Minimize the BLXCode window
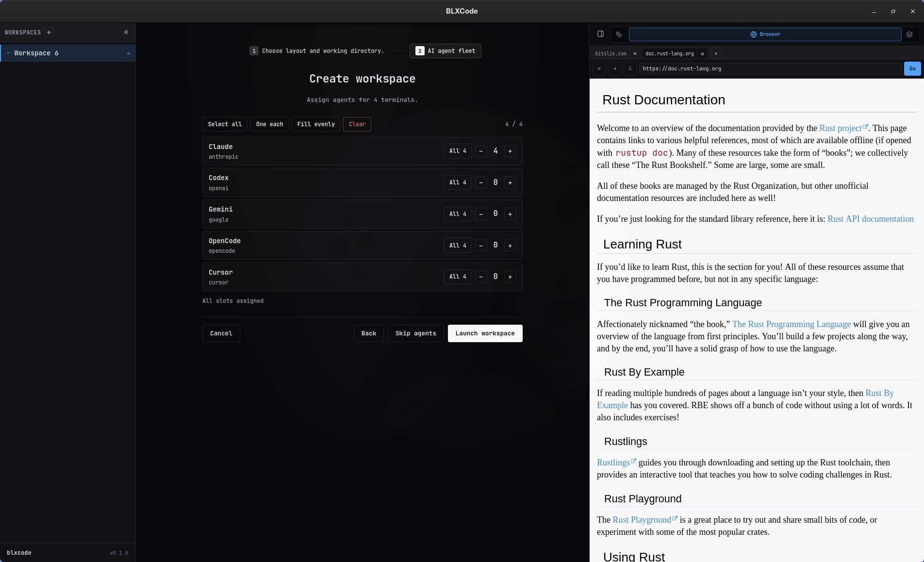The height and width of the screenshot is (562, 924). [x=874, y=11]
